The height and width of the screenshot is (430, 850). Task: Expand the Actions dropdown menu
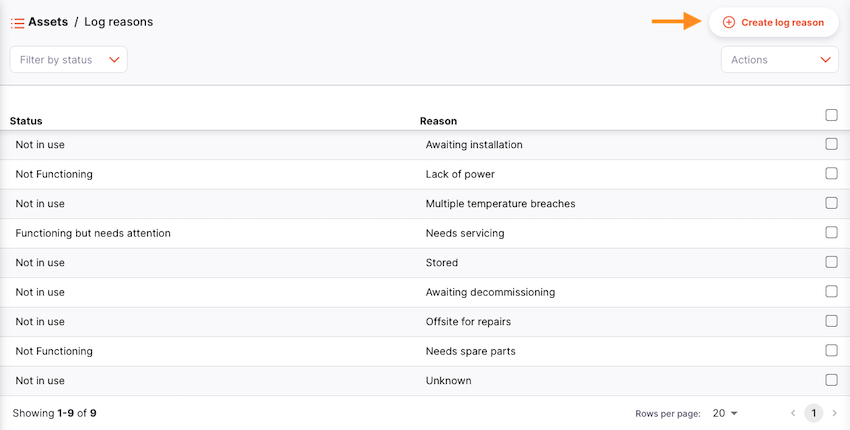point(779,60)
